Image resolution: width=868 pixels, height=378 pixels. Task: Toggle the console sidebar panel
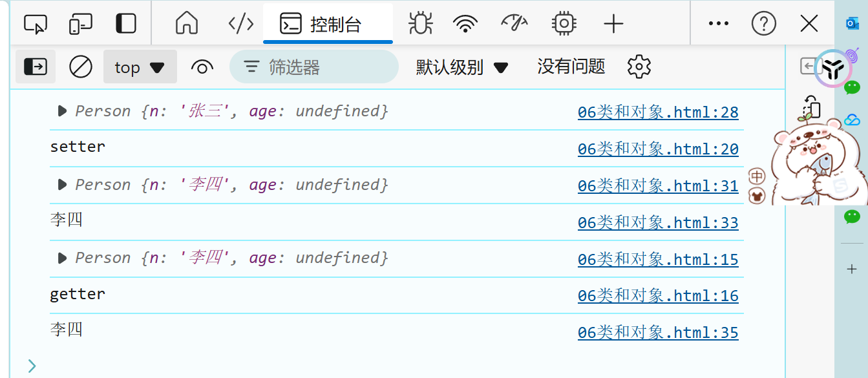pyautogui.click(x=36, y=67)
